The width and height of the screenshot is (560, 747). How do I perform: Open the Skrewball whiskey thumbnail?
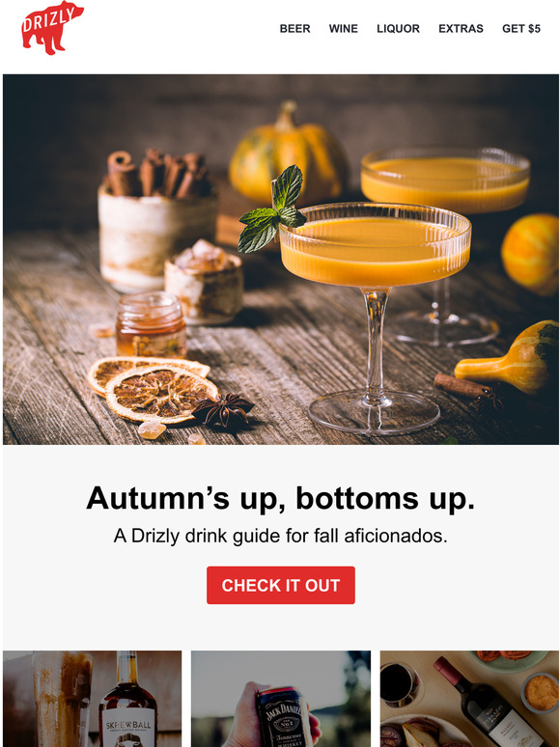pos(93,699)
